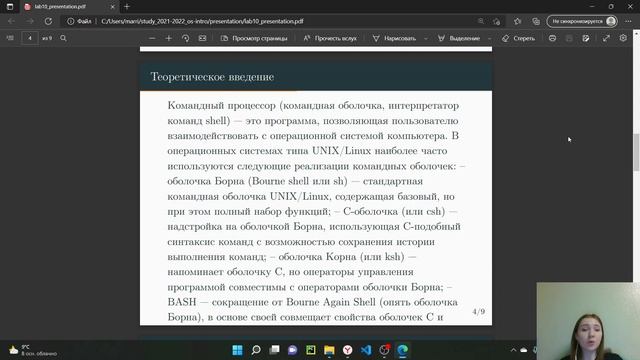
Task: Open the PDF search magnifier
Action: 63,38
